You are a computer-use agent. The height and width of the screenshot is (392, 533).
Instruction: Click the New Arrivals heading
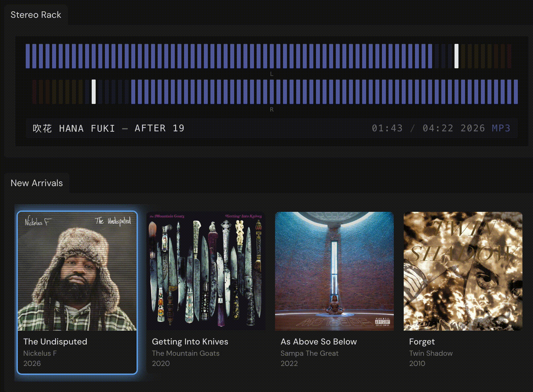pos(37,183)
